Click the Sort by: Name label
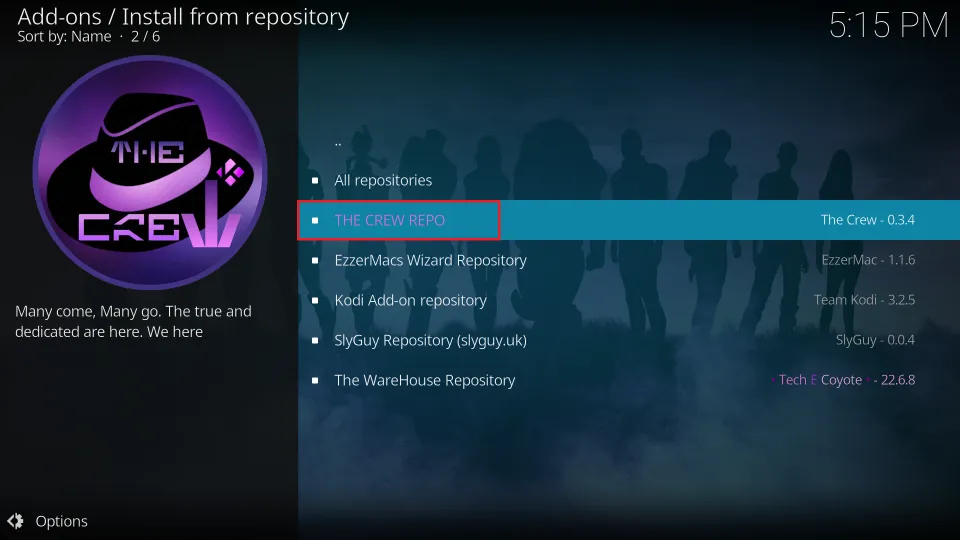 [x=64, y=37]
